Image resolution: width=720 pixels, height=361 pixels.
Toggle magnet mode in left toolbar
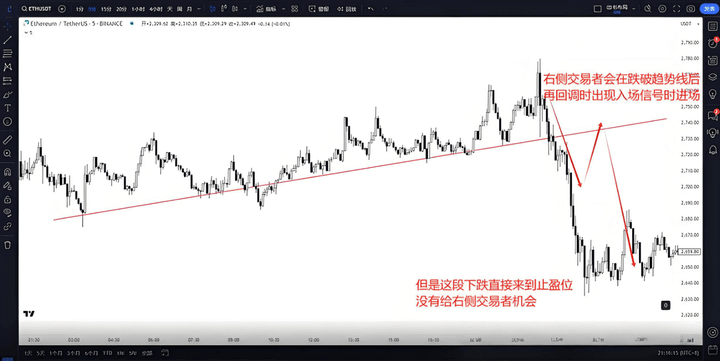coord(7,172)
